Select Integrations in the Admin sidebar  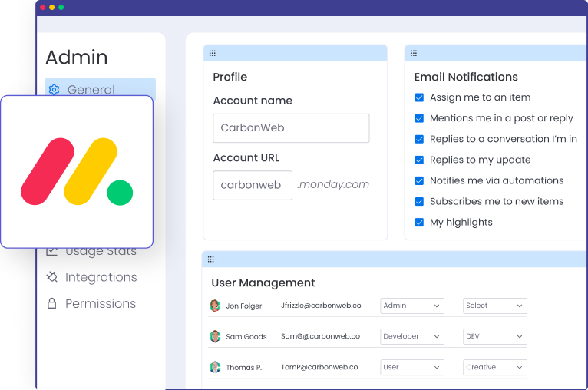click(x=101, y=277)
